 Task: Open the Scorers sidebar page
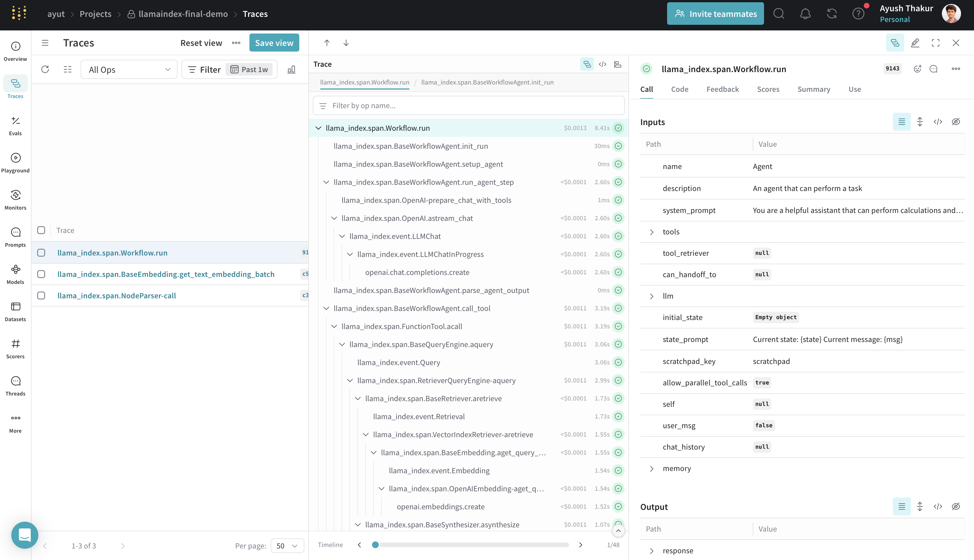click(x=16, y=349)
